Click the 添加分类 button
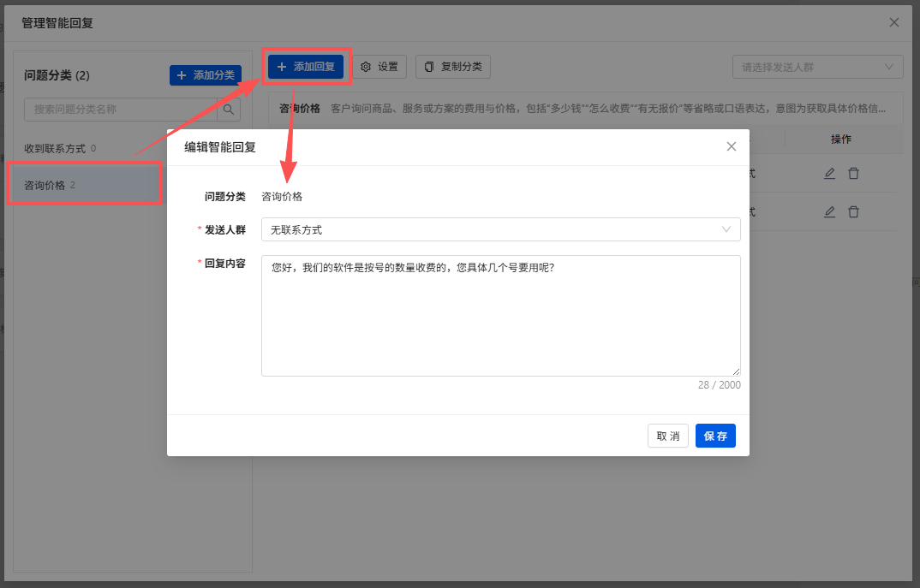 (x=206, y=75)
